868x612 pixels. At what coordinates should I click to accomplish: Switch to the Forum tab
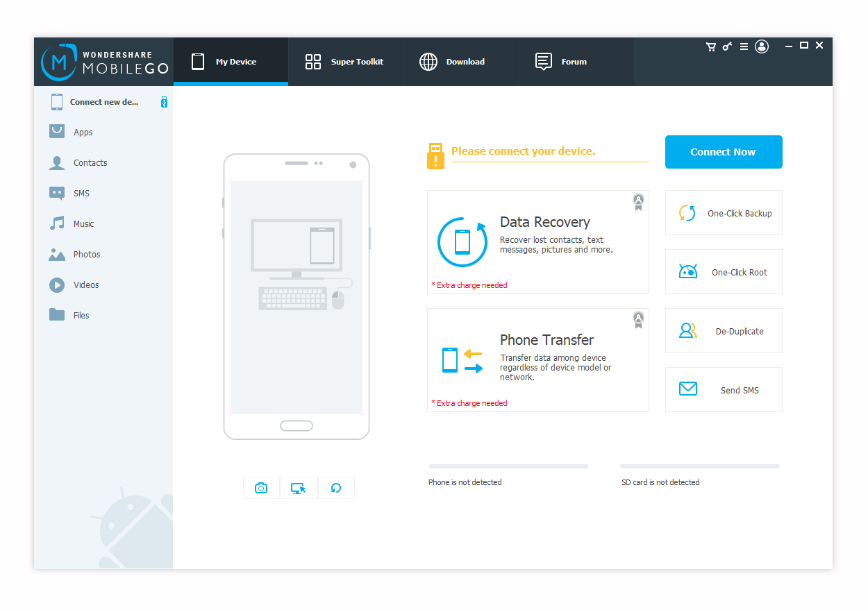576,62
